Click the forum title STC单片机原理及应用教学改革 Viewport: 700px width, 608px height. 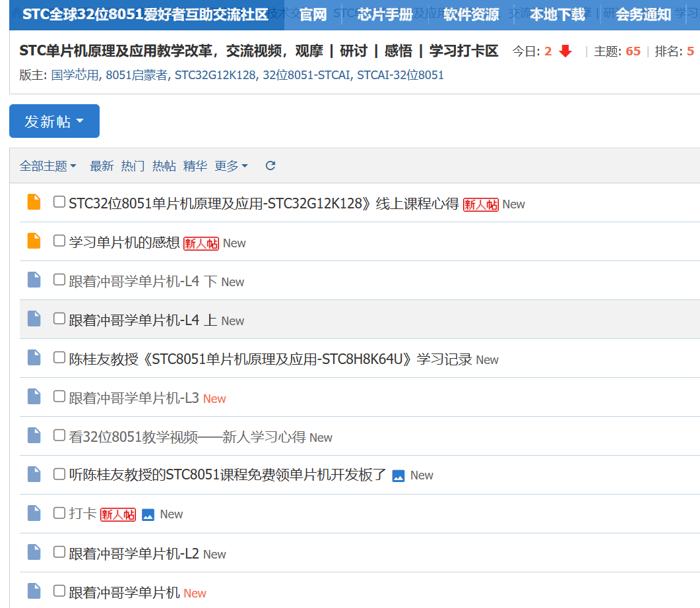click(259, 51)
